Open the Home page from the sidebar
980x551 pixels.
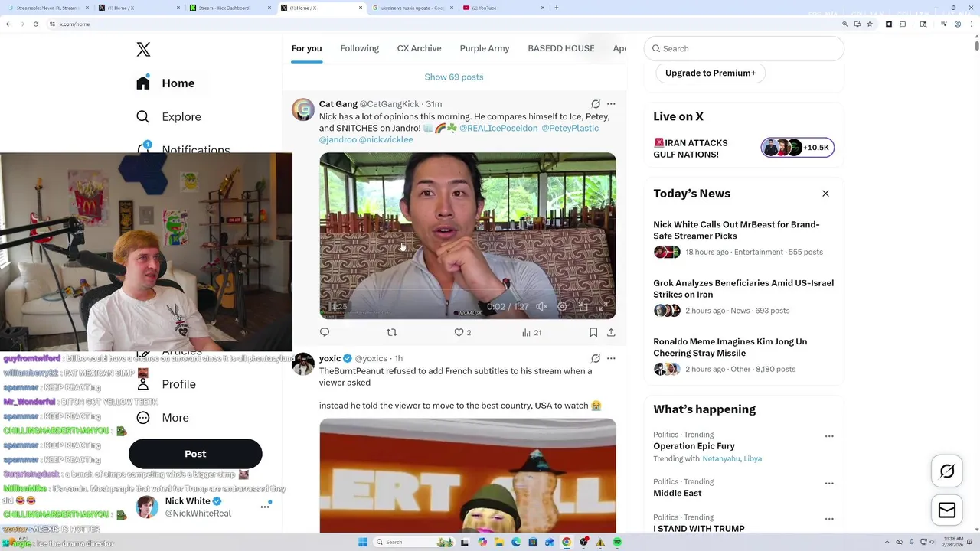click(x=166, y=83)
